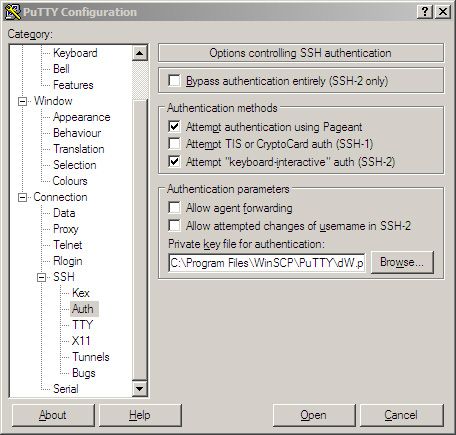Open Tunnels settings
Screen dimensions: 456x435
[x=91, y=357]
